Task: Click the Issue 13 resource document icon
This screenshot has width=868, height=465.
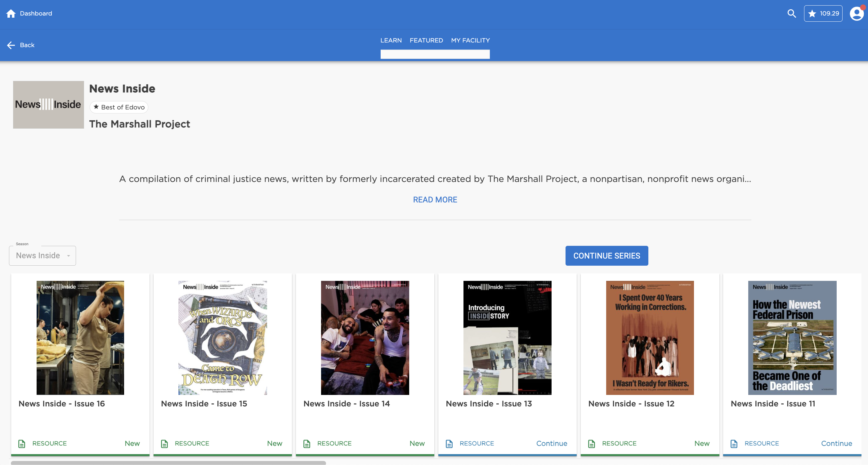Action: tap(449, 443)
